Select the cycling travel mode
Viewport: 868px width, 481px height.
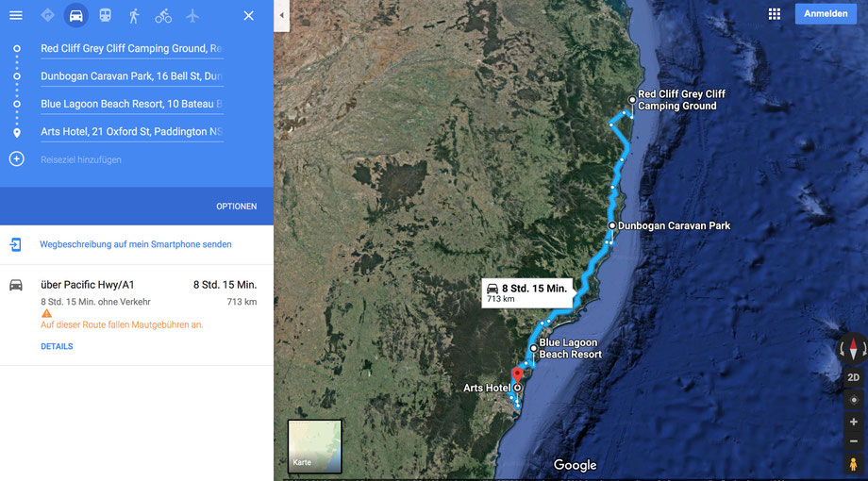[163, 15]
